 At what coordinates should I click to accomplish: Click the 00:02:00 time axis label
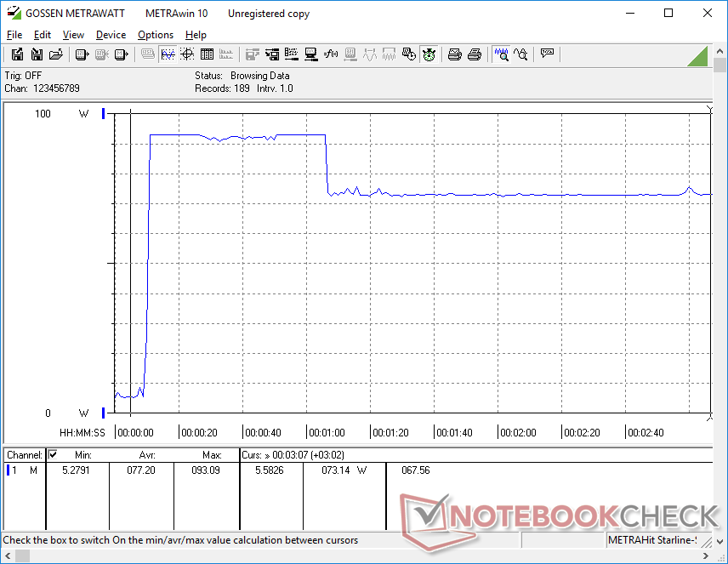point(518,432)
